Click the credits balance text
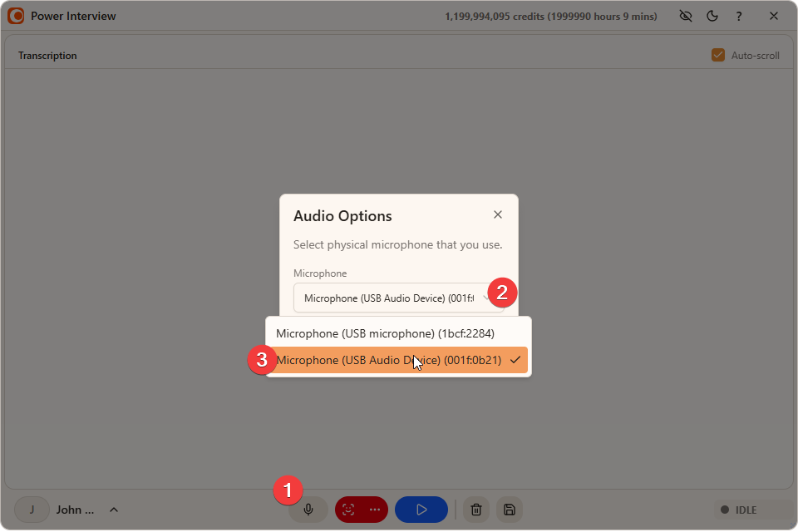 pos(550,17)
